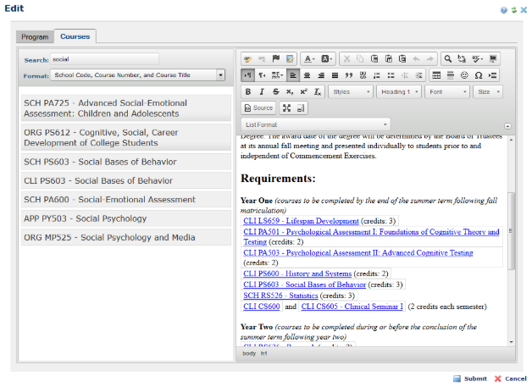Toggle align left

[x=293, y=75]
